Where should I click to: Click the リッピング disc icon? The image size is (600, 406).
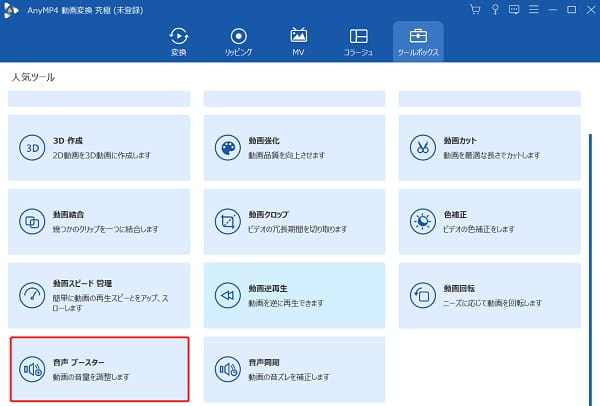[238, 36]
